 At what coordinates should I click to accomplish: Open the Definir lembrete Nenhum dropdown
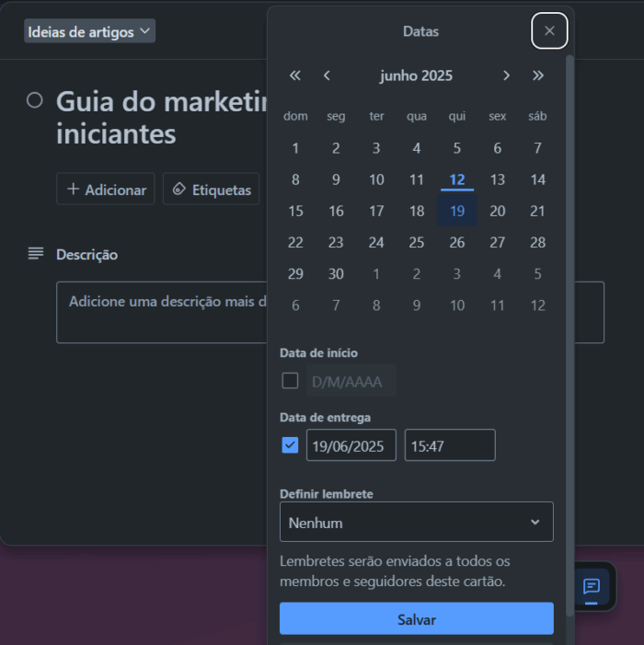417,522
